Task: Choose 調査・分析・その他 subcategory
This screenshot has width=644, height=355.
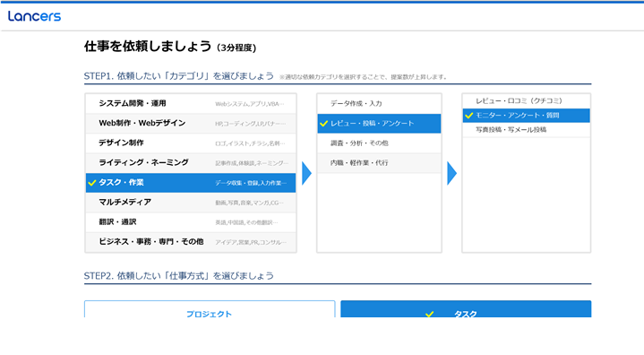Action: coord(379,143)
